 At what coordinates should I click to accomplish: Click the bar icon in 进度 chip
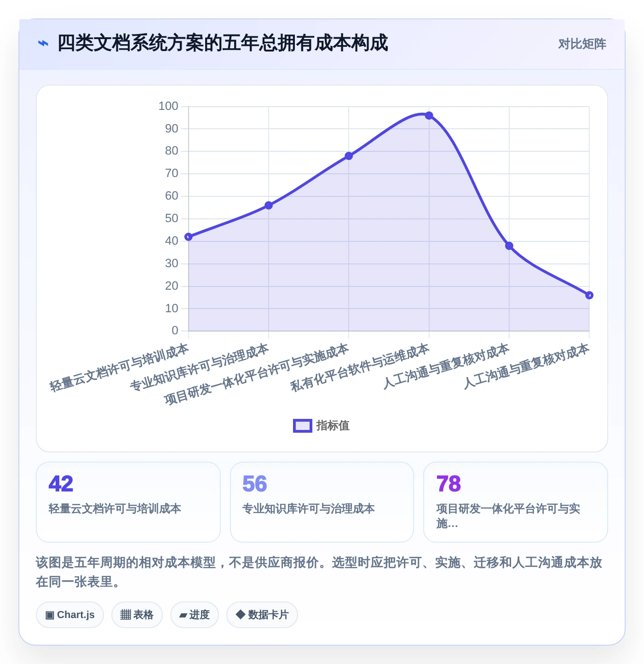pos(183,615)
